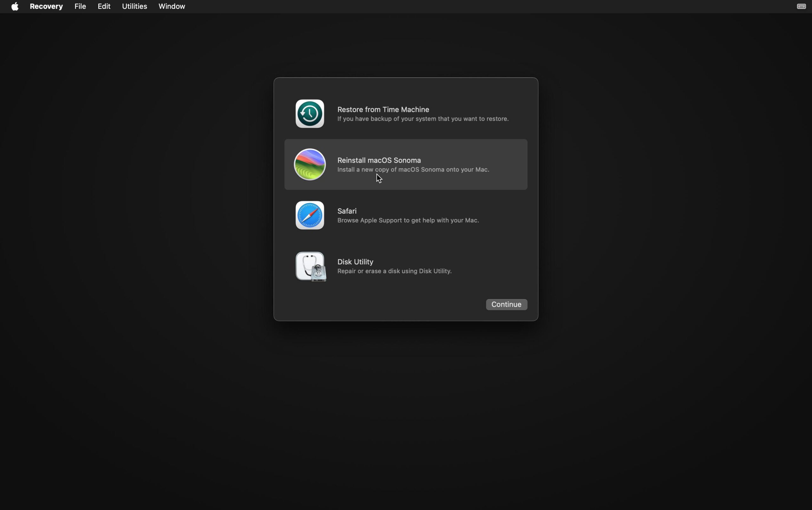Open the Utilities menu
Screen dimensions: 812x510
[x=134, y=6]
